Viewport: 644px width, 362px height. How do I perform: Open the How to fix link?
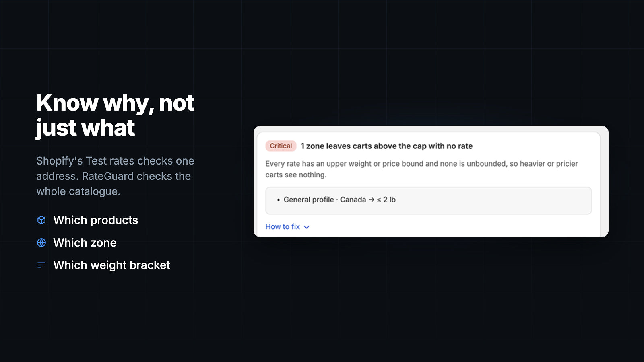click(283, 227)
